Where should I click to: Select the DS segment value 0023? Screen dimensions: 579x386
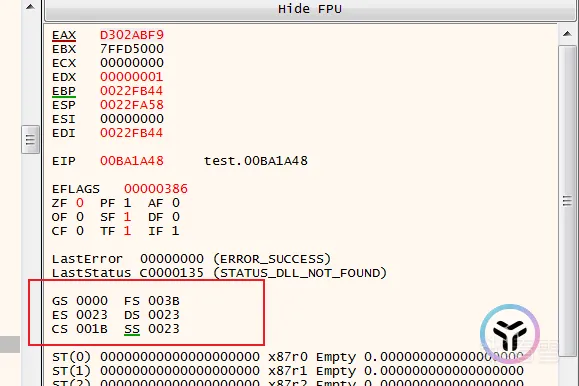coord(164,315)
